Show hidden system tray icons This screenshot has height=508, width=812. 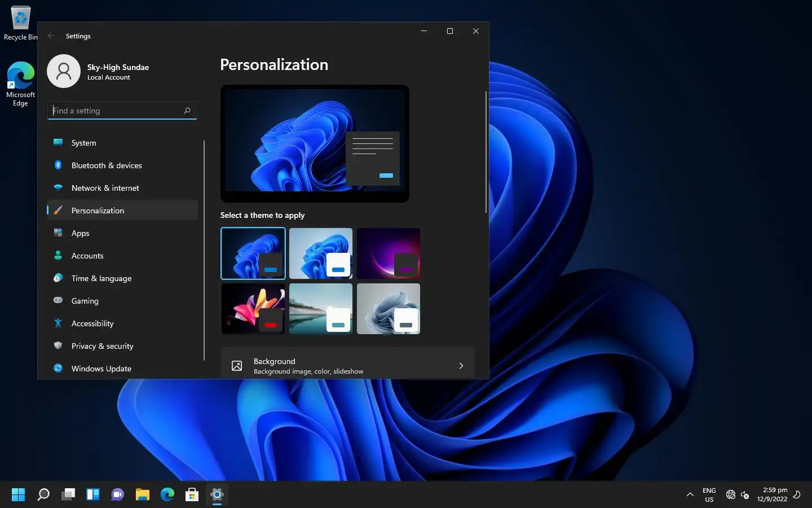[x=690, y=495]
